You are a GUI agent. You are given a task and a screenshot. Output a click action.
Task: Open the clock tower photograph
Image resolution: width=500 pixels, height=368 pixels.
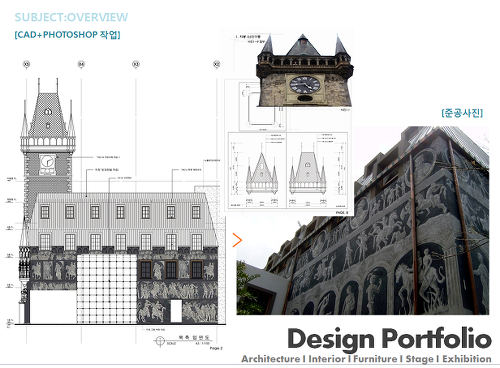(305, 70)
